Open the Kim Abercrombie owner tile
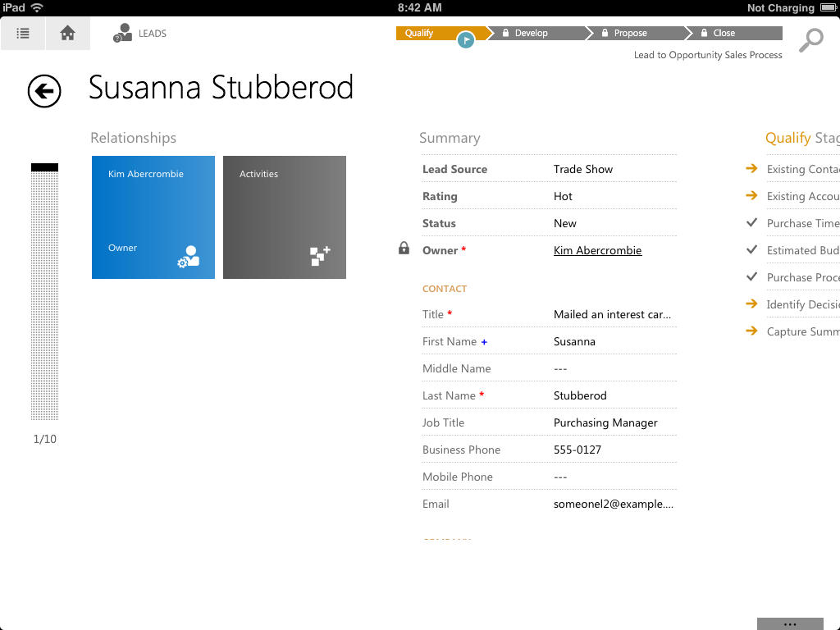Viewport: 840px width, 630px height. point(153,217)
